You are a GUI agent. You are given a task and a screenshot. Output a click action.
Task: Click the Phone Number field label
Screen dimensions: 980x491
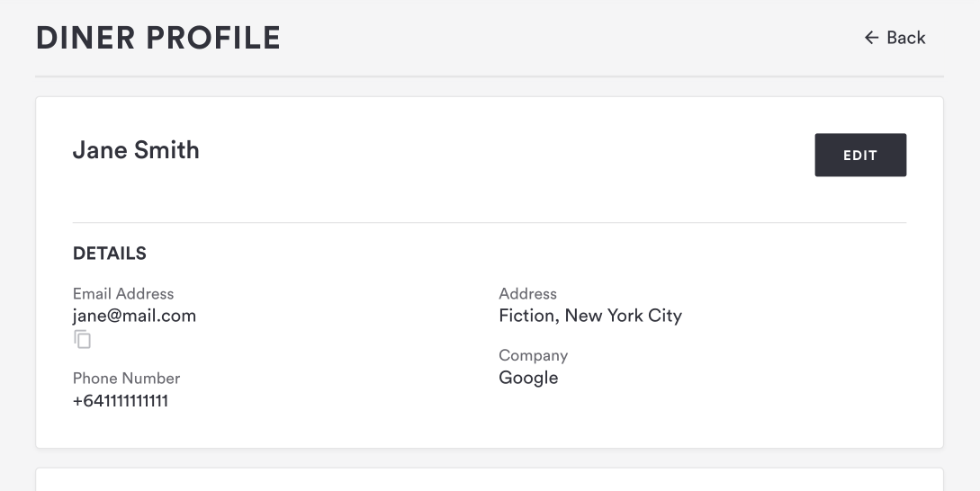126,379
